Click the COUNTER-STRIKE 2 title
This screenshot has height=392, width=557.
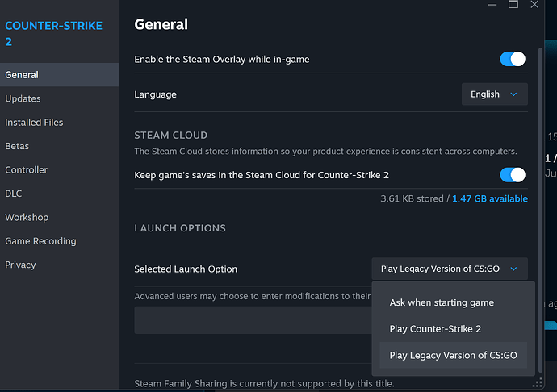coord(53,33)
